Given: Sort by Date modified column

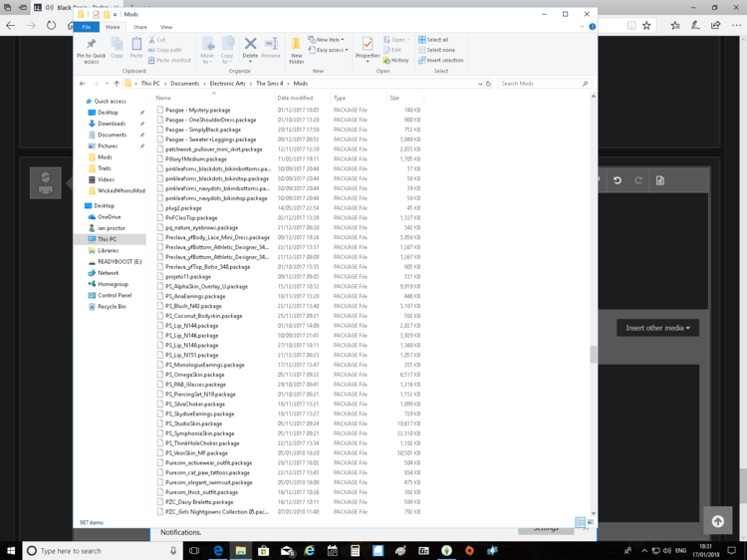Looking at the screenshot, I should click(303, 98).
